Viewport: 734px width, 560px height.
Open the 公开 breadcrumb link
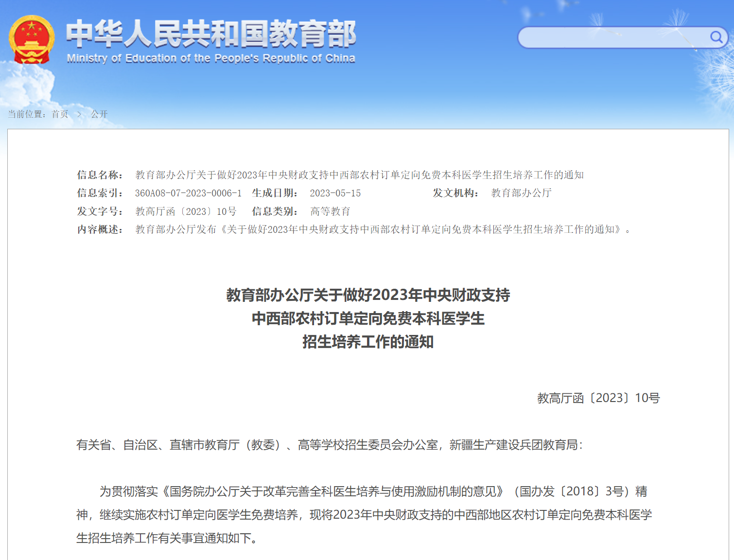click(x=99, y=114)
